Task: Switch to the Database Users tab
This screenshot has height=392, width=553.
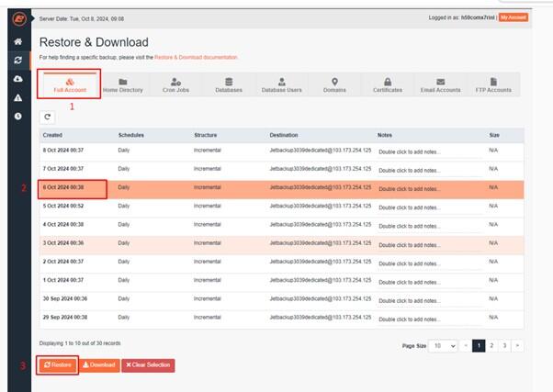Action: point(281,84)
